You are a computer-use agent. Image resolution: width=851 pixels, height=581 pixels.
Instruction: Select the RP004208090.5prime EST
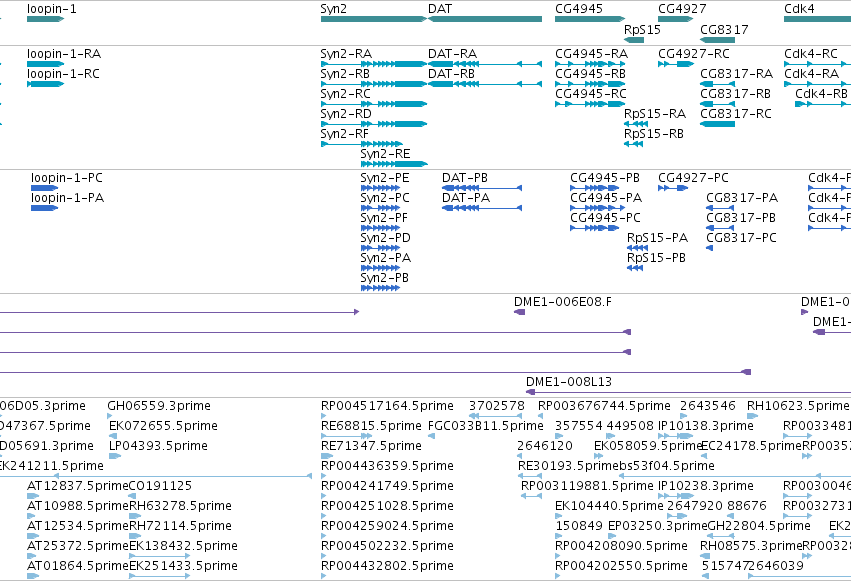click(x=557, y=556)
